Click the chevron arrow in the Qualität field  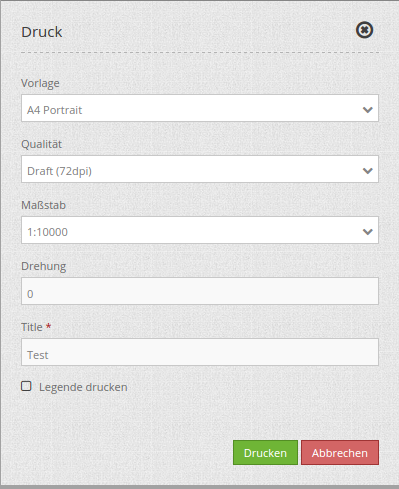click(x=368, y=171)
